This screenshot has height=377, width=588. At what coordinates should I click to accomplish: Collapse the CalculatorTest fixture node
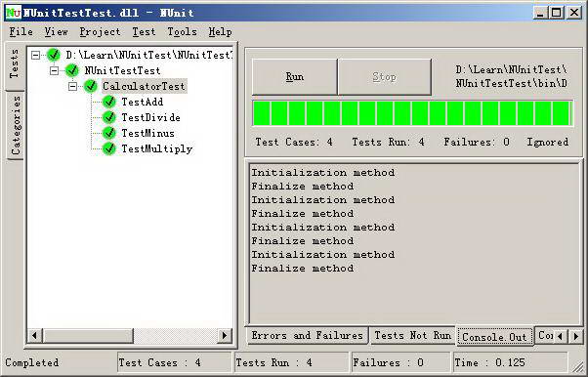point(72,86)
